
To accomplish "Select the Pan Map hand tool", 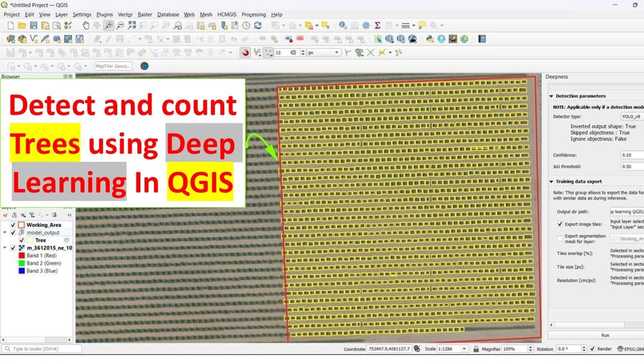I will click(x=85, y=25).
